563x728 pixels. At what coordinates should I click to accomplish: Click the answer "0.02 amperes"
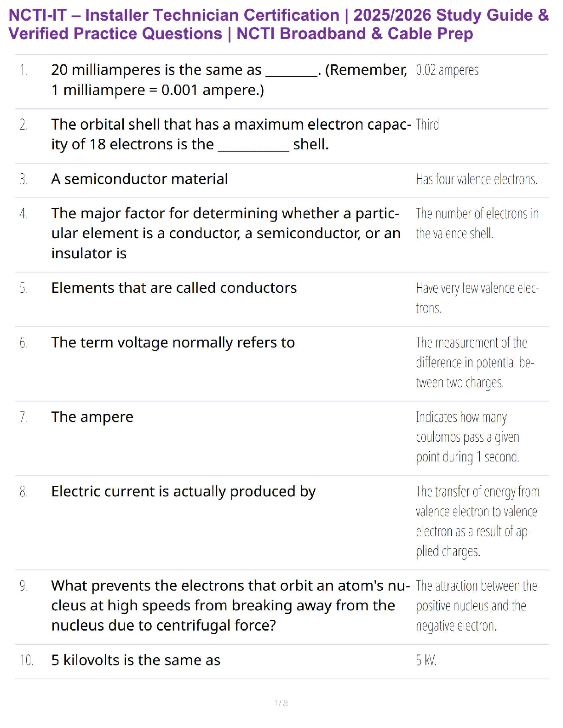447,70
